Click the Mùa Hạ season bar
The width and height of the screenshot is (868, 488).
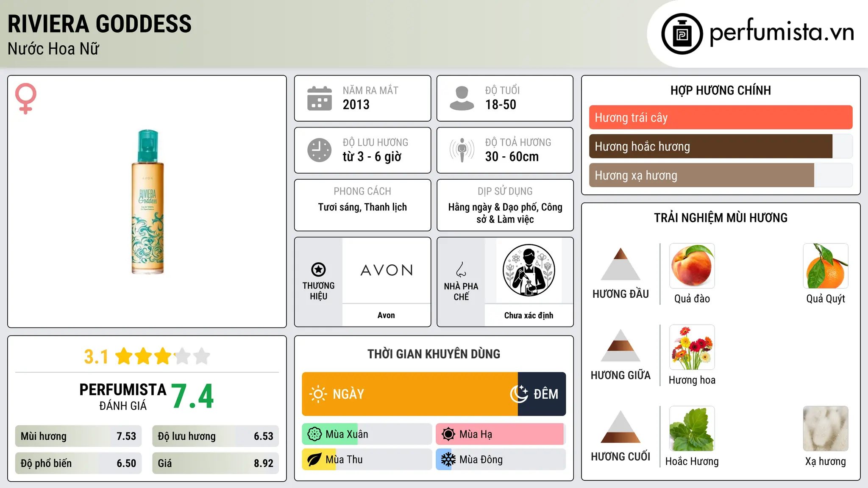(x=501, y=434)
